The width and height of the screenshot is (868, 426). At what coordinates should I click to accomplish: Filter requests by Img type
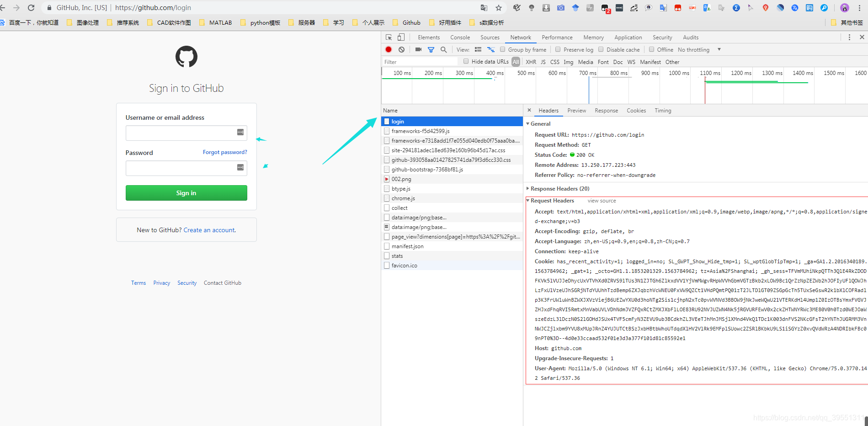(x=568, y=62)
